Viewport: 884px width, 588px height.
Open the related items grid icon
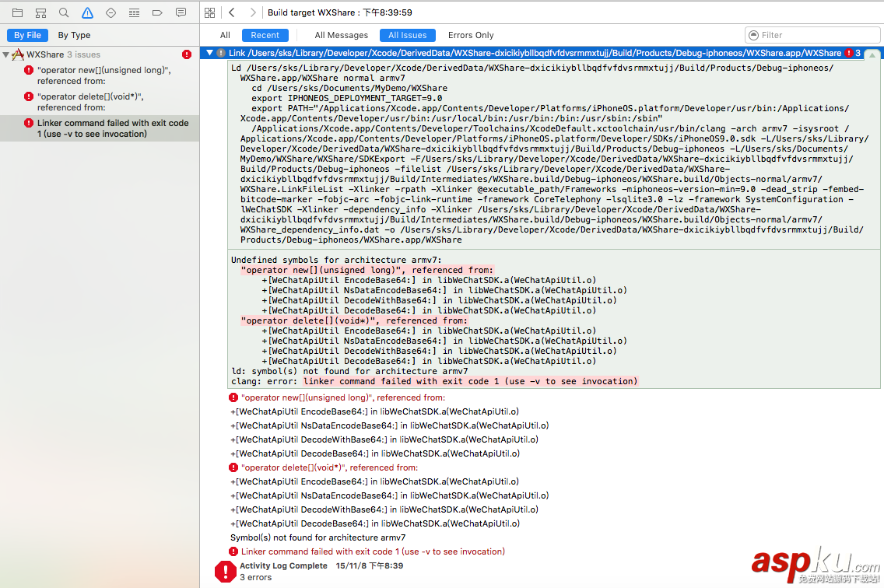click(x=210, y=12)
